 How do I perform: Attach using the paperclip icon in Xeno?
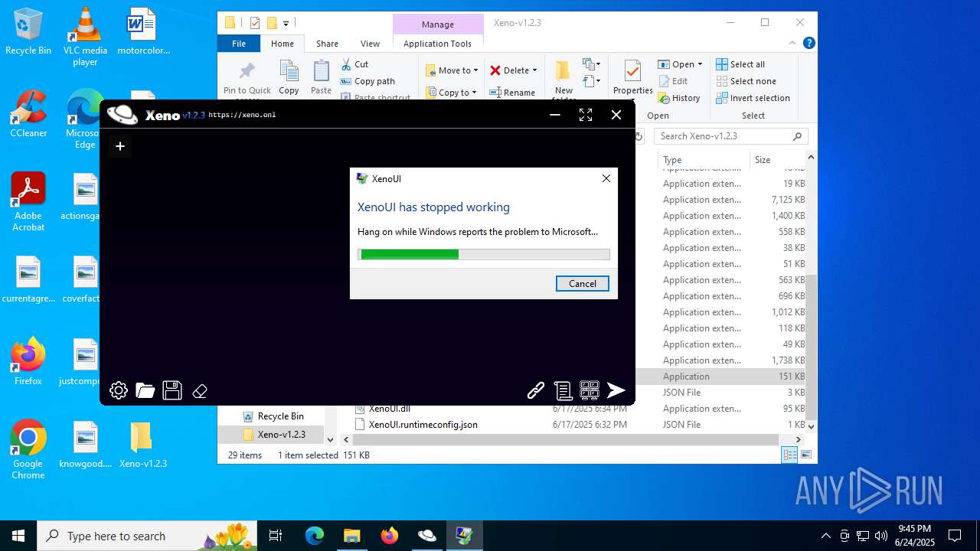click(x=536, y=391)
